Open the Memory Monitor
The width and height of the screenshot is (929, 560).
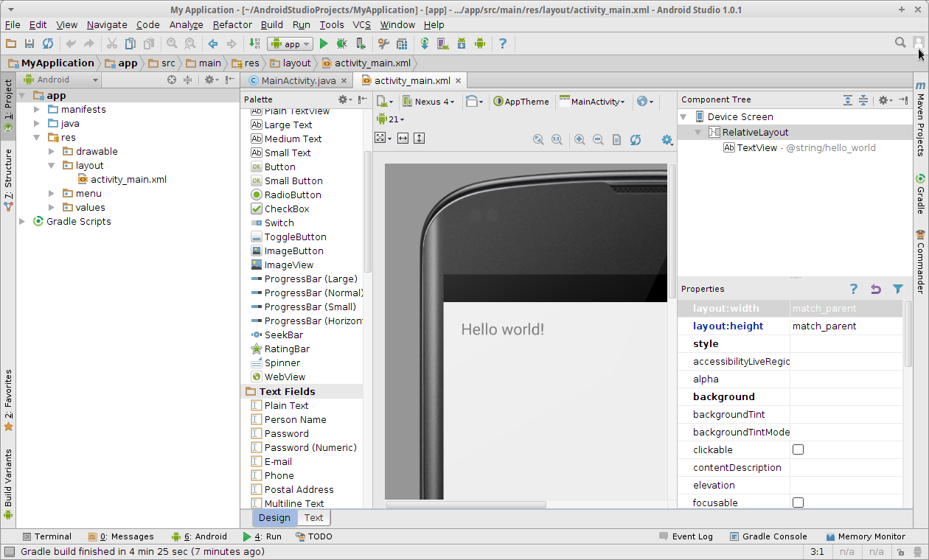point(866,536)
